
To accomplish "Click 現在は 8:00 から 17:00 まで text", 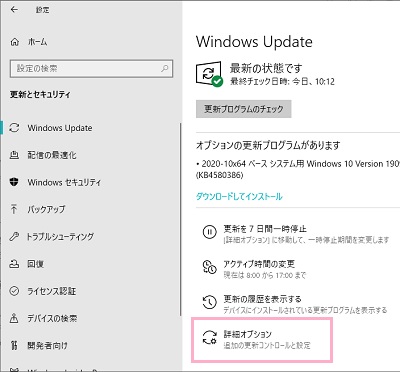I will tap(264, 275).
